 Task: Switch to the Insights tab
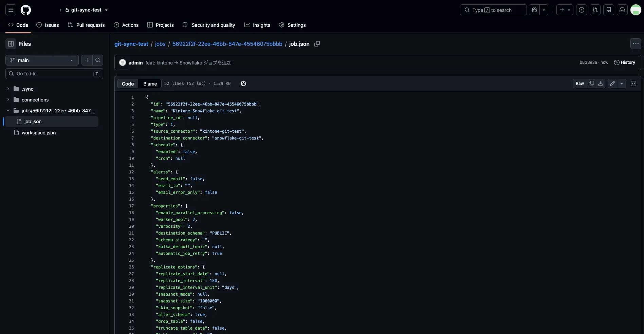coord(257,25)
